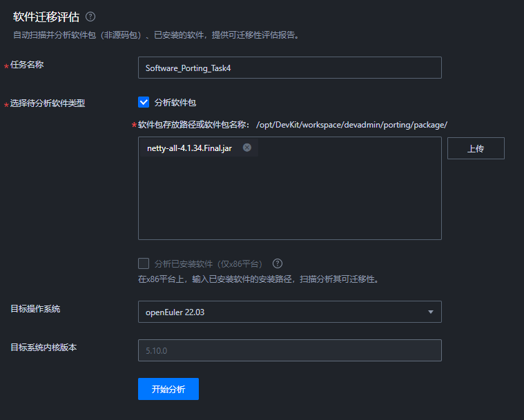Uncheck the 分析软件包 checkbox
This screenshot has height=420, width=524.
[144, 102]
